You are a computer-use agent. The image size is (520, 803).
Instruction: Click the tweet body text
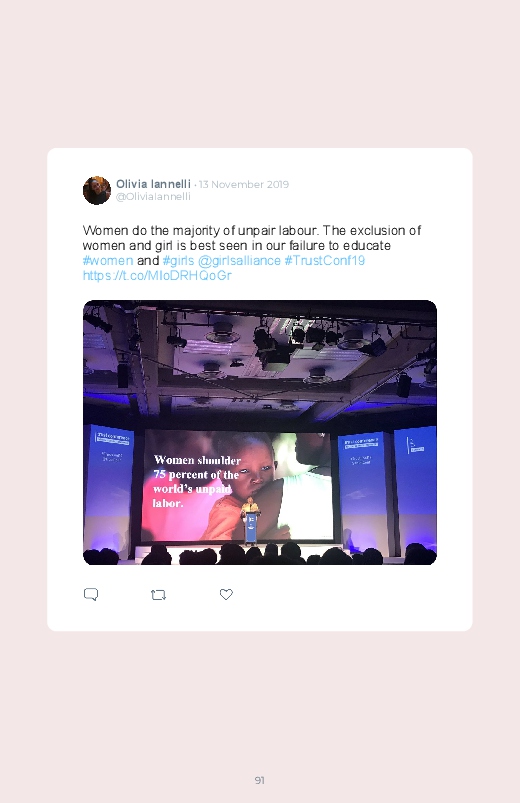pos(252,252)
